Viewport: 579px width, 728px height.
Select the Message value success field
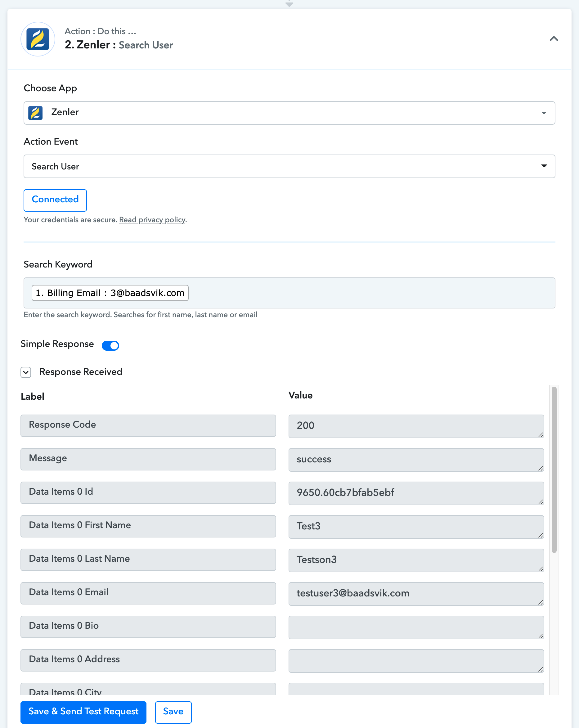pyautogui.click(x=415, y=459)
